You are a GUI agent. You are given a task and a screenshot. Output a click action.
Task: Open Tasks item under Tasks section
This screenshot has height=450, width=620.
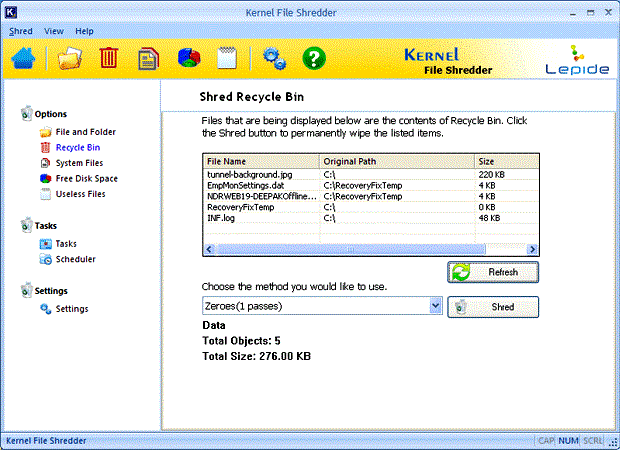pyautogui.click(x=66, y=244)
